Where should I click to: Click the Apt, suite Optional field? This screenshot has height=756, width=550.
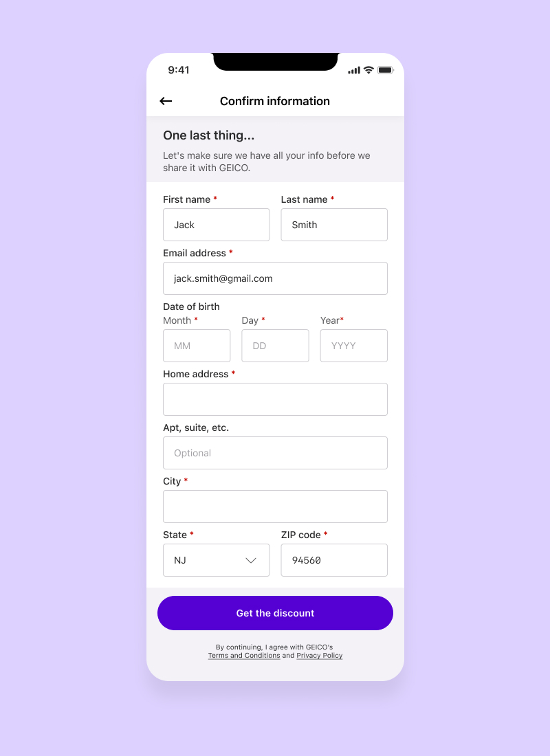click(x=275, y=453)
